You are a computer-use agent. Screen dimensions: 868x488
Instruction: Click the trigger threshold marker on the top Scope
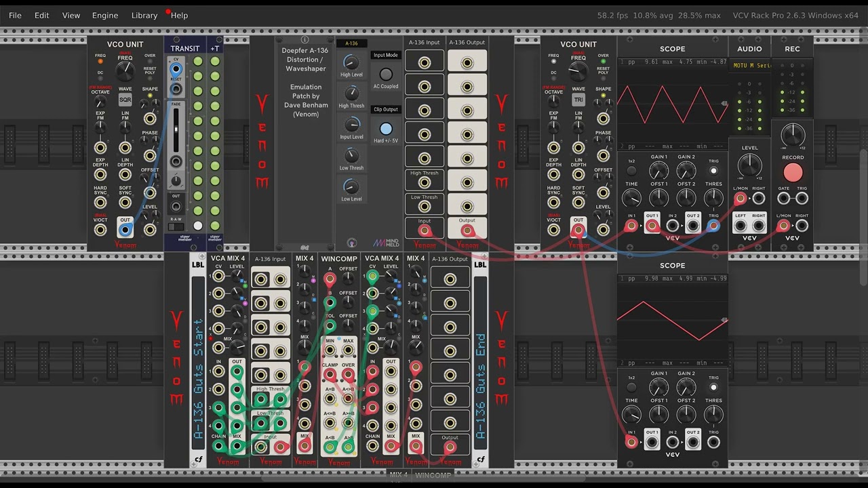(x=724, y=104)
